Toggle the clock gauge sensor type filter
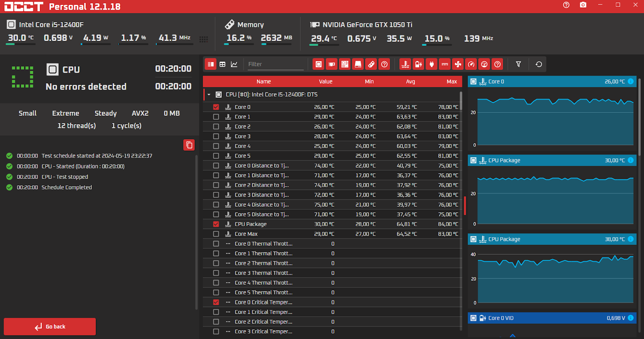This screenshot has width=644, height=339. pos(471,64)
